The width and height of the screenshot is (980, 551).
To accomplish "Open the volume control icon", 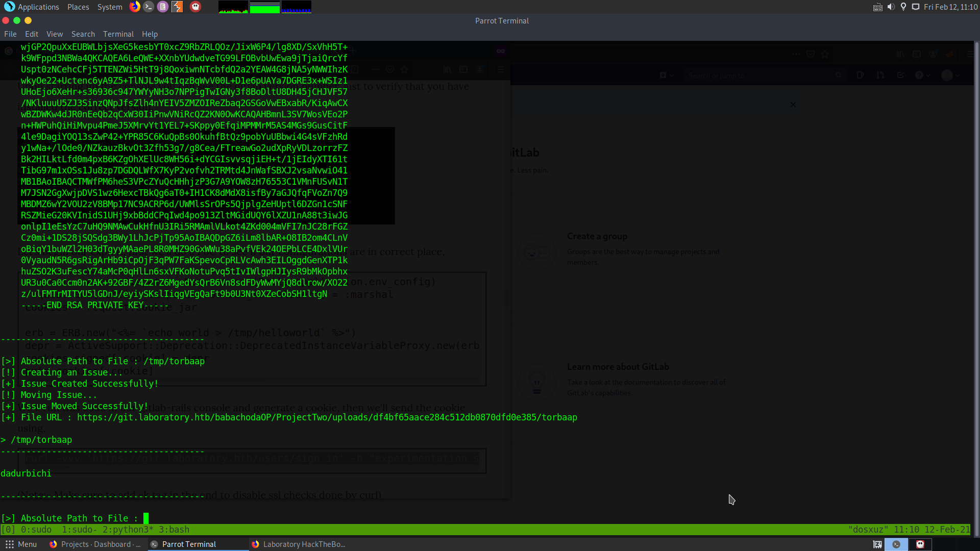I will coord(891,7).
